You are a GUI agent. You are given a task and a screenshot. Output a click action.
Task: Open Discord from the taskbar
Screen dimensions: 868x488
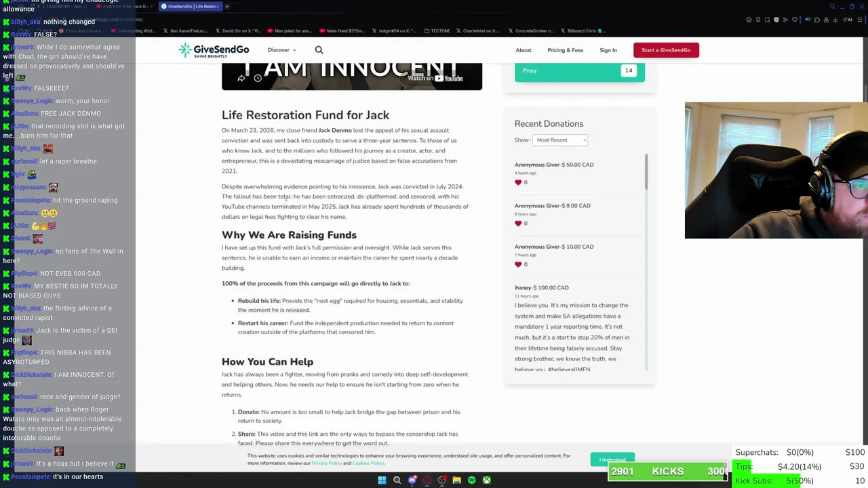(x=412, y=480)
